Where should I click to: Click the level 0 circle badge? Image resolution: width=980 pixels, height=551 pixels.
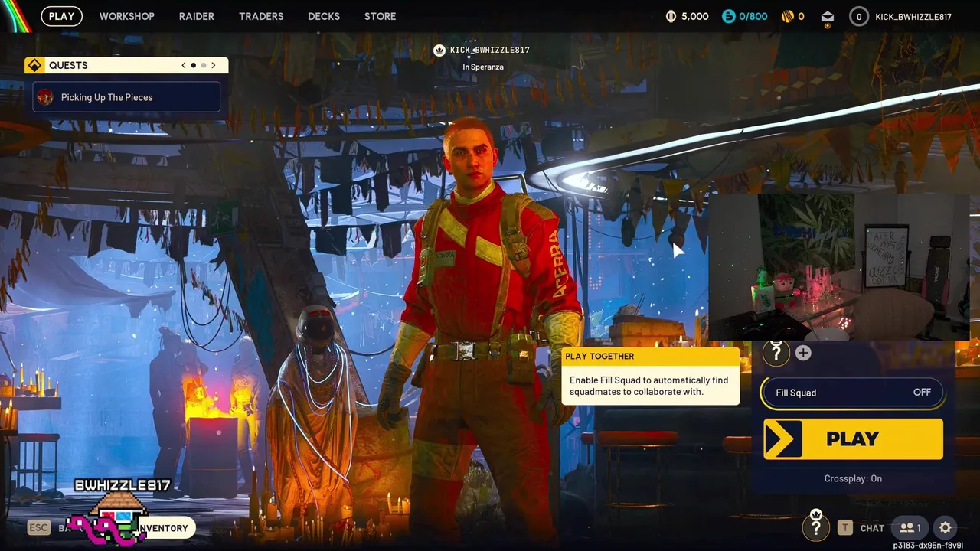(x=859, y=16)
